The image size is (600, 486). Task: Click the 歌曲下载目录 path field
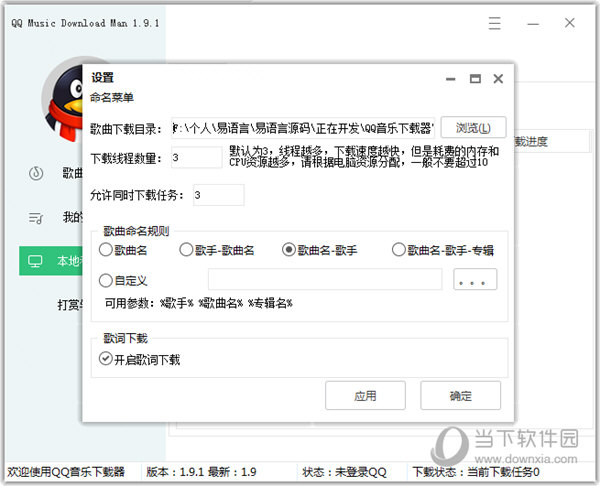coord(303,128)
